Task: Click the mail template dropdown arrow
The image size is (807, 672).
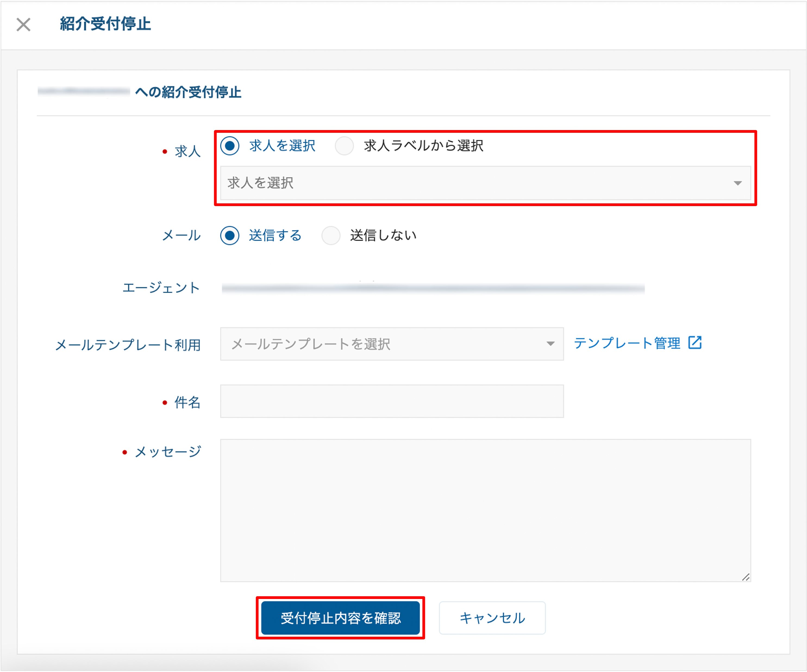Action: (550, 344)
